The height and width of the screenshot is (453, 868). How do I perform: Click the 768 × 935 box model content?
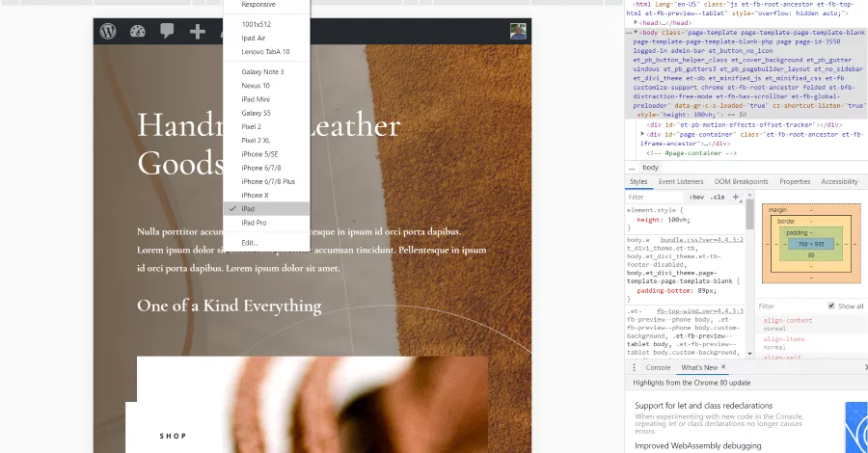pos(810,244)
